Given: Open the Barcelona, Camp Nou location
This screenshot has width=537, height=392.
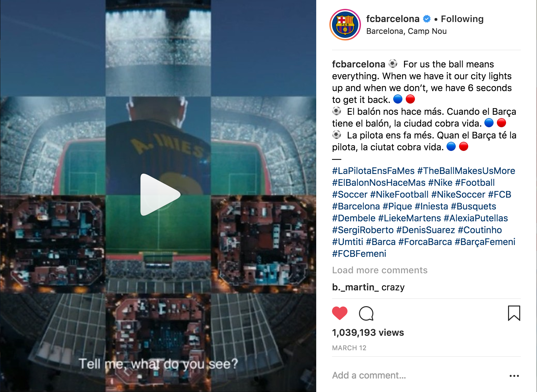Looking at the screenshot, I should click(x=406, y=31).
